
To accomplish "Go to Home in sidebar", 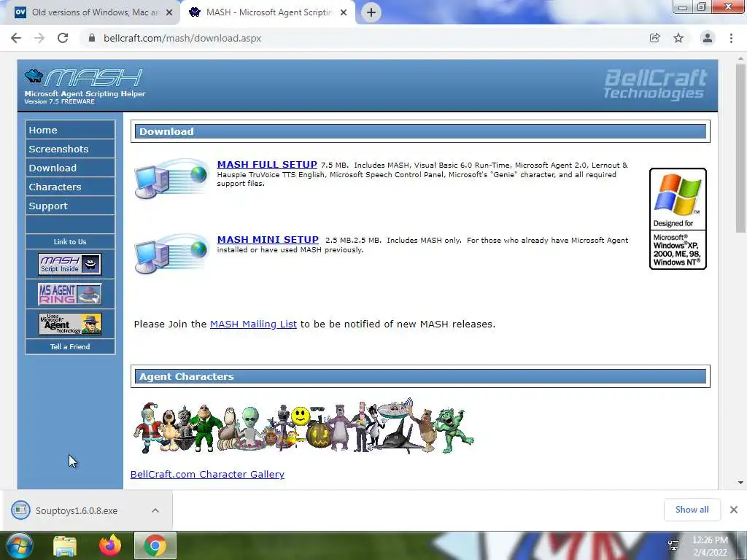I will [70, 130].
